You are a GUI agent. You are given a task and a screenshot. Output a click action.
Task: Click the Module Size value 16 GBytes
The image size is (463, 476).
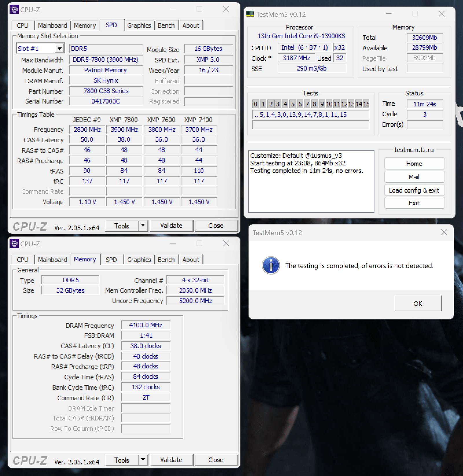pyautogui.click(x=208, y=49)
